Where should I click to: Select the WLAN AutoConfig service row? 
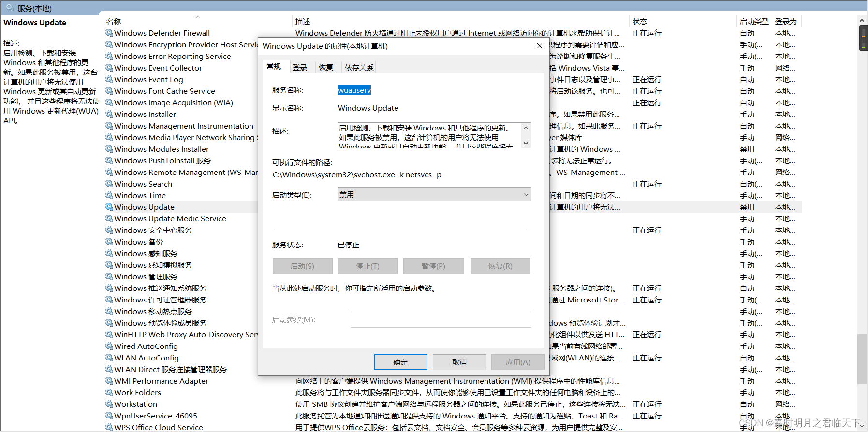point(146,358)
